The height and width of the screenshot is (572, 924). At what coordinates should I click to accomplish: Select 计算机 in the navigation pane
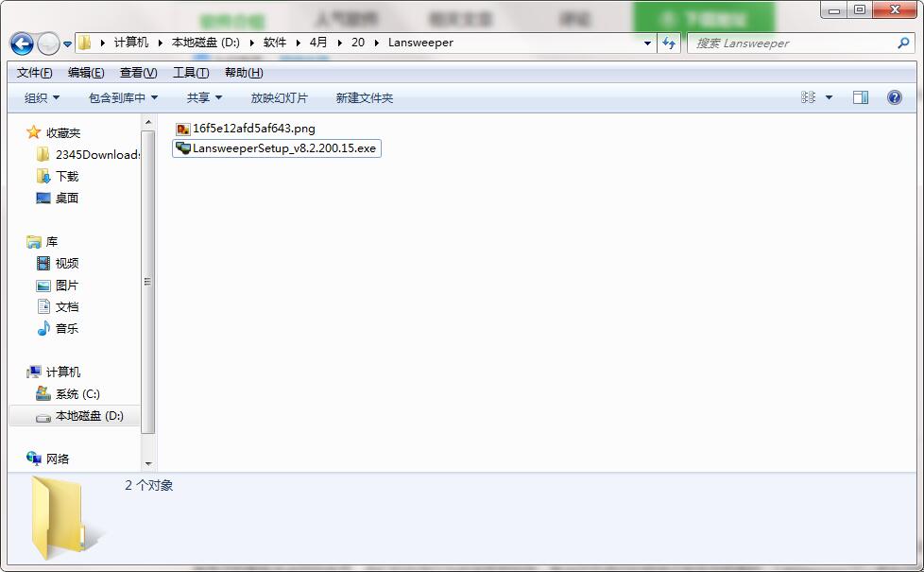click(x=54, y=373)
